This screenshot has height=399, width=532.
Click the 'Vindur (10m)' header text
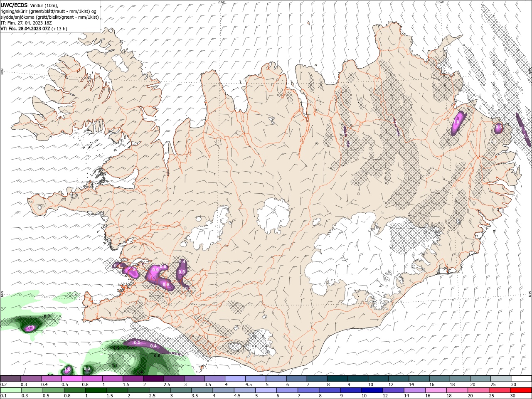(x=44, y=5)
